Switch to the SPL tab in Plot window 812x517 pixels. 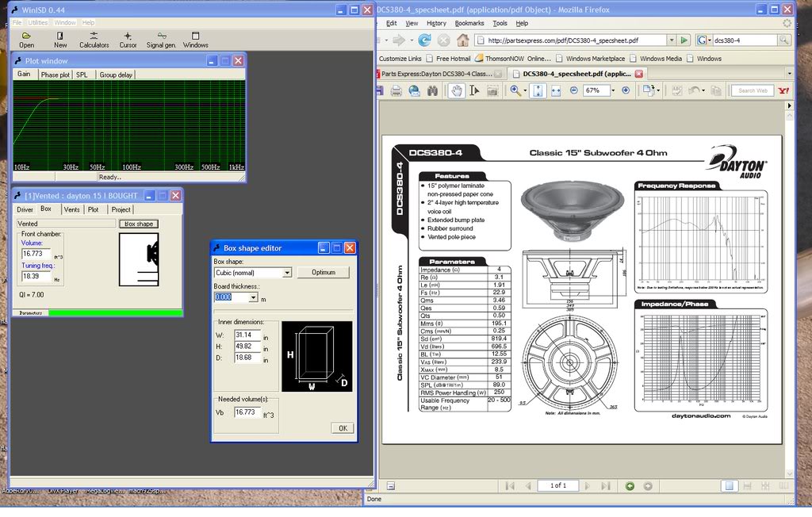82,74
